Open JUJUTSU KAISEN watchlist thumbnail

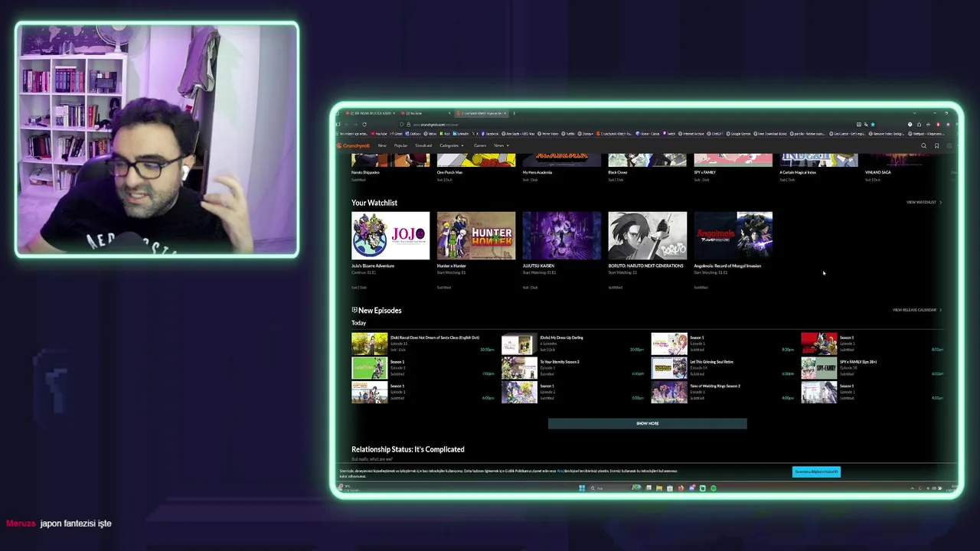[562, 236]
